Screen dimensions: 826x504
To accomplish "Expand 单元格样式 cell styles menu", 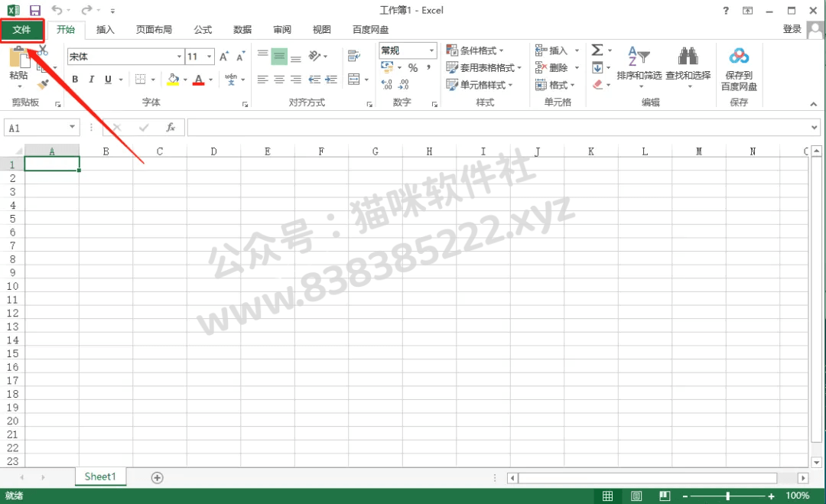I will [480, 84].
